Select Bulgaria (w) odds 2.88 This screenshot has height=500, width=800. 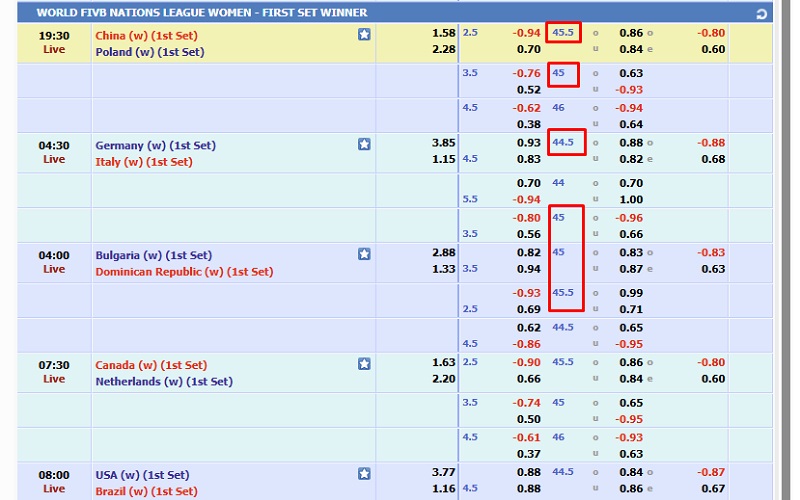click(x=444, y=253)
